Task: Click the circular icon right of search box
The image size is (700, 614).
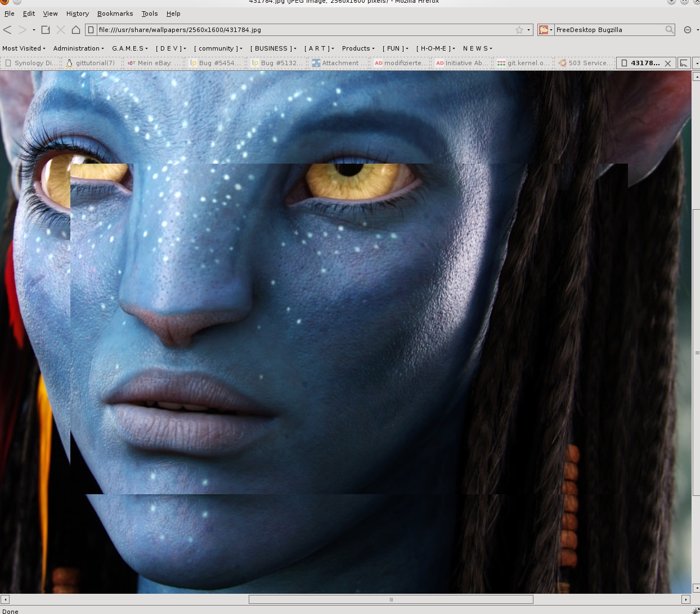Action: 688,30
